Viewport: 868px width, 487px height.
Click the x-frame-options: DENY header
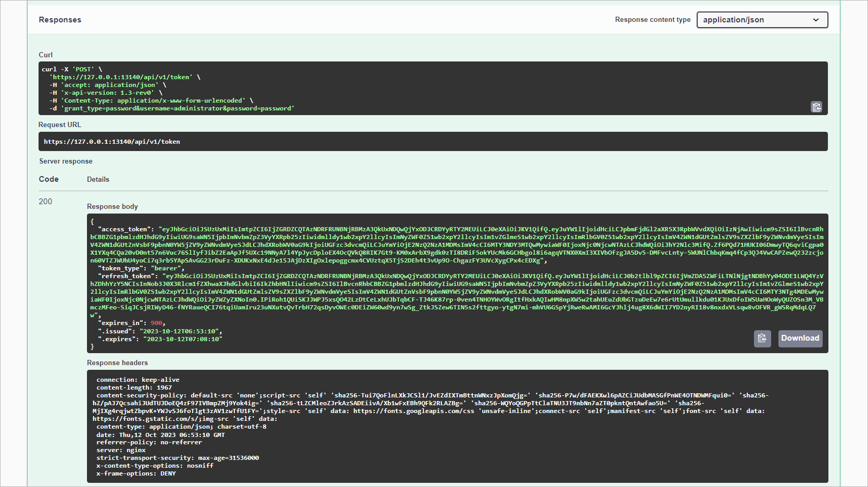click(x=136, y=473)
